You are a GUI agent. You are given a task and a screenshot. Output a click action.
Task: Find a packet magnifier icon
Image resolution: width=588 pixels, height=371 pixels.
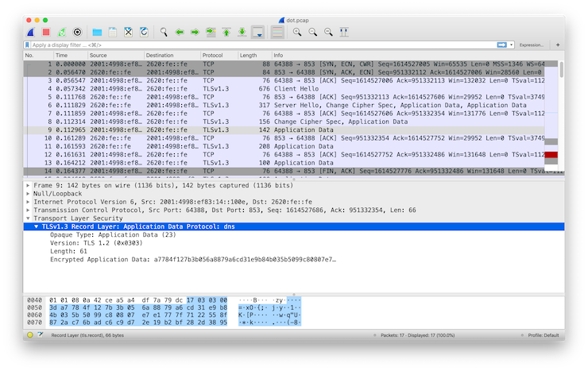tap(164, 33)
